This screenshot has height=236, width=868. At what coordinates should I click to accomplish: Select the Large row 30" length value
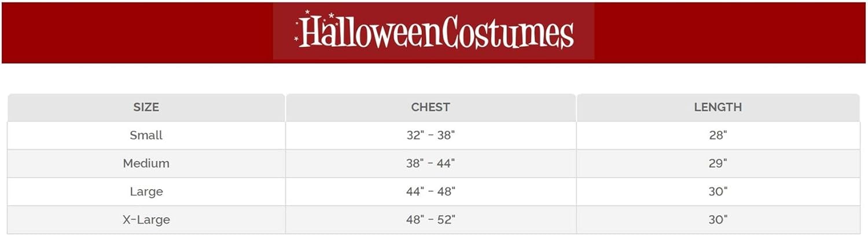[x=718, y=191]
